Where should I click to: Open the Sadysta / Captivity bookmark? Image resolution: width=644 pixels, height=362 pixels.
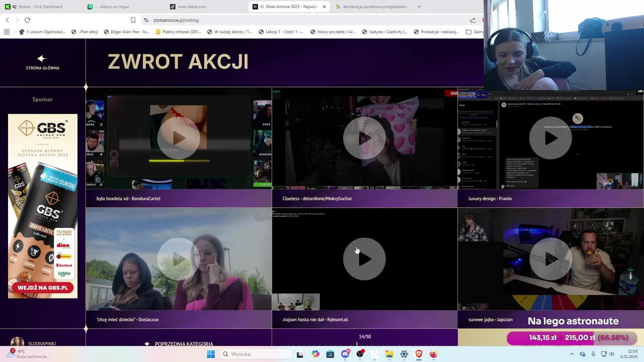pos(385,32)
